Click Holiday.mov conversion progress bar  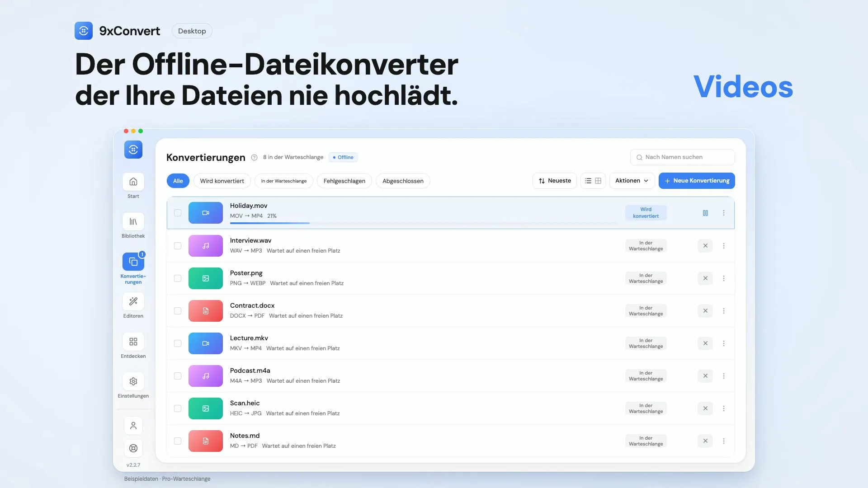tap(424, 223)
